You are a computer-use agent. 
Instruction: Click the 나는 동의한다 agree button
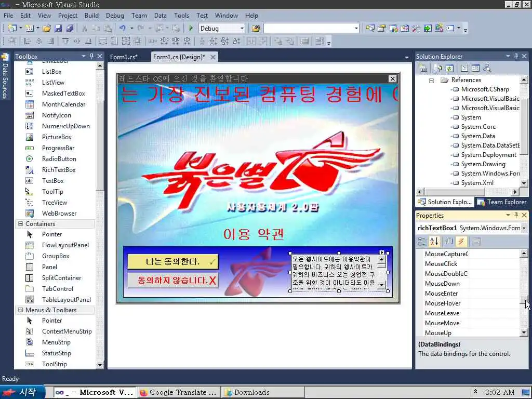(172, 262)
